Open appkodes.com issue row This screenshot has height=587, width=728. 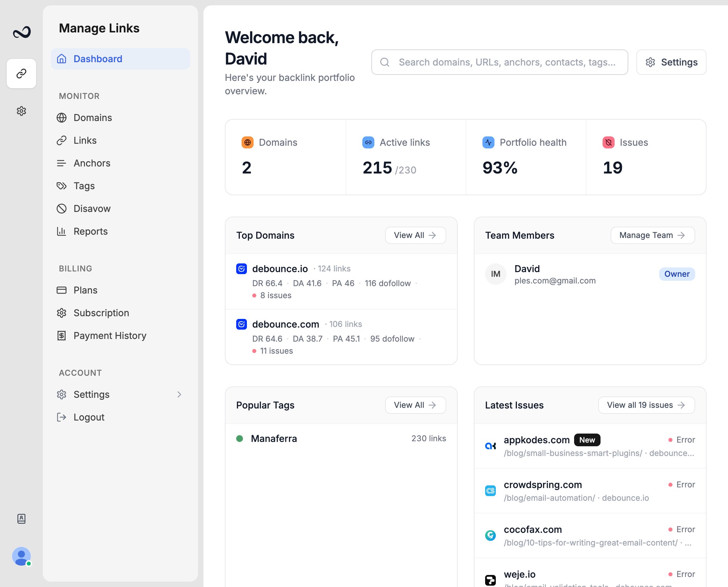(590, 446)
